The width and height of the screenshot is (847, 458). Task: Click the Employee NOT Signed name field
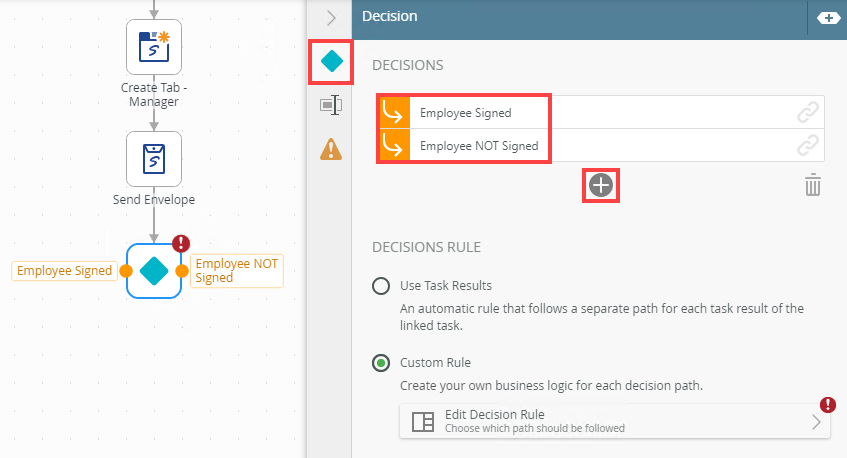[x=479, y=146]
